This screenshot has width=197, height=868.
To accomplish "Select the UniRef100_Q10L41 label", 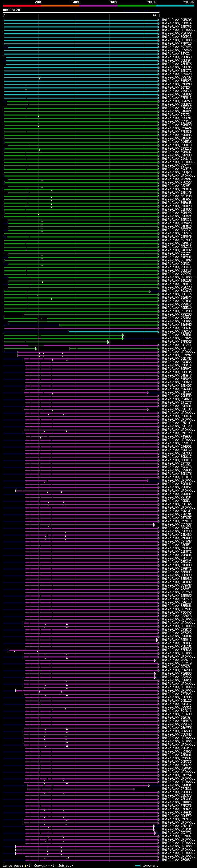I will tap(177, 159).
